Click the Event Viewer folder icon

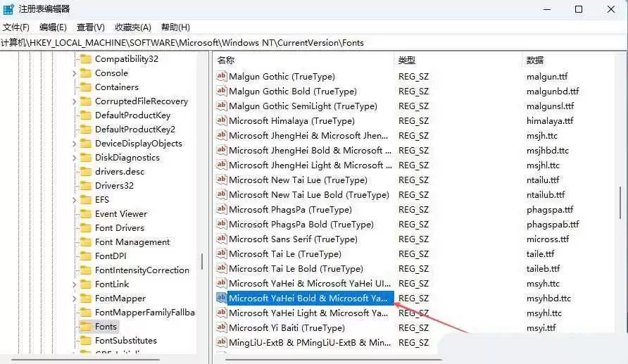[x=86, y=214]
